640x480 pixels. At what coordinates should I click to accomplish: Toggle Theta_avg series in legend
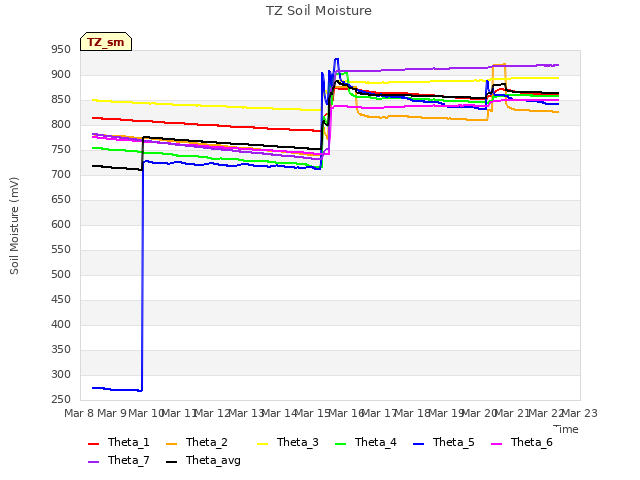pyautogui.click(x=203, y=460)
